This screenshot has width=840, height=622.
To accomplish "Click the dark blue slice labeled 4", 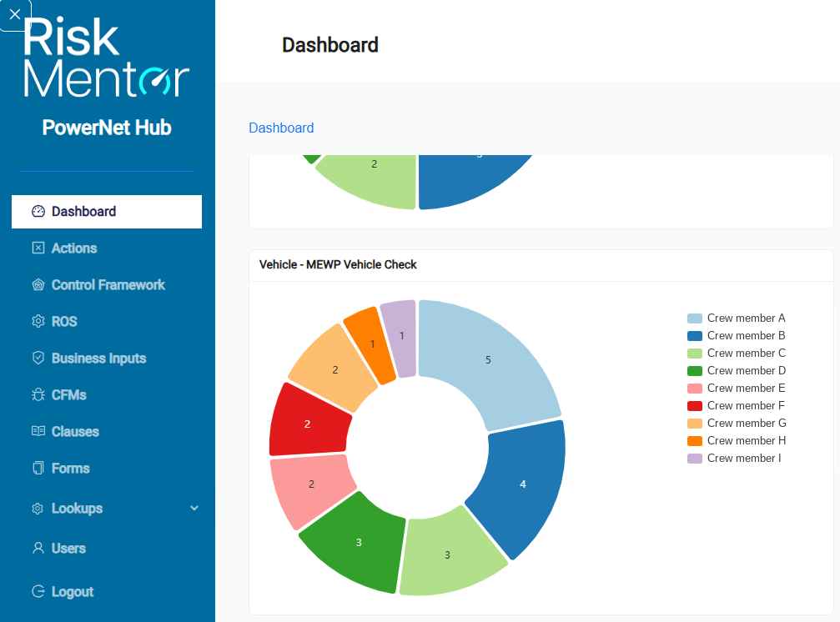I will point(523,484).
